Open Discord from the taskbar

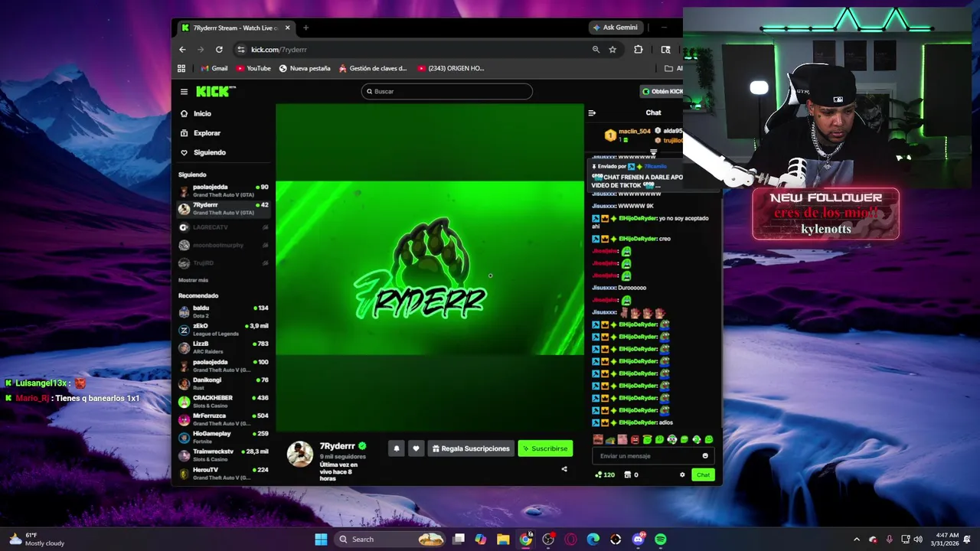[639, 540]
